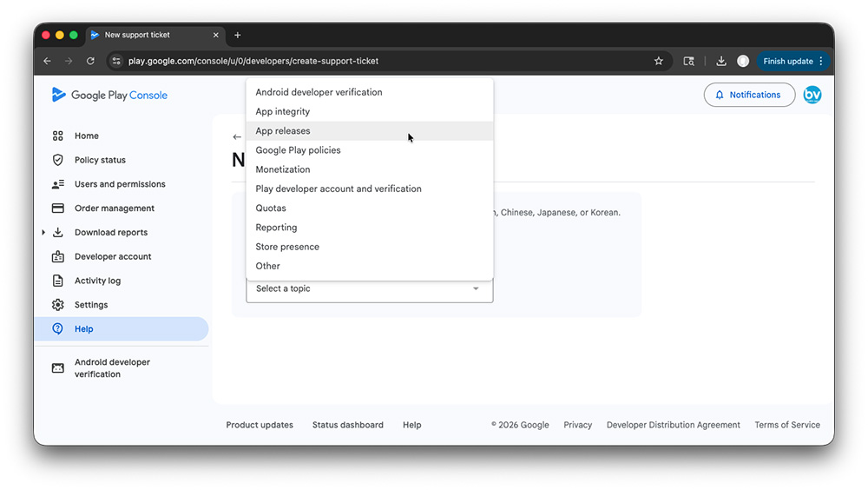This screenshot has width=868, height=490.
Task: Open Home from the sidebar
Action: pyautogui.click(x=86, y=136)
